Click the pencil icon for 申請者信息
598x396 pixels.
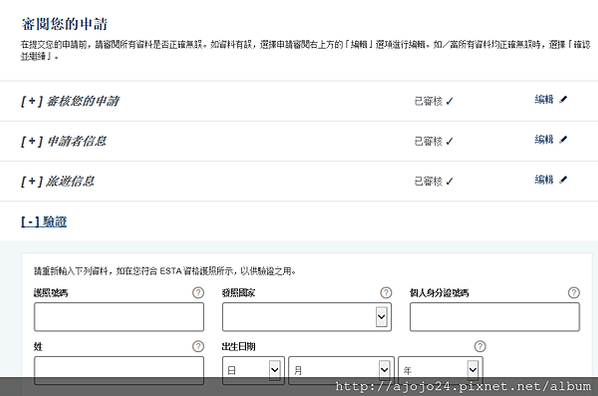coord(563,140)
